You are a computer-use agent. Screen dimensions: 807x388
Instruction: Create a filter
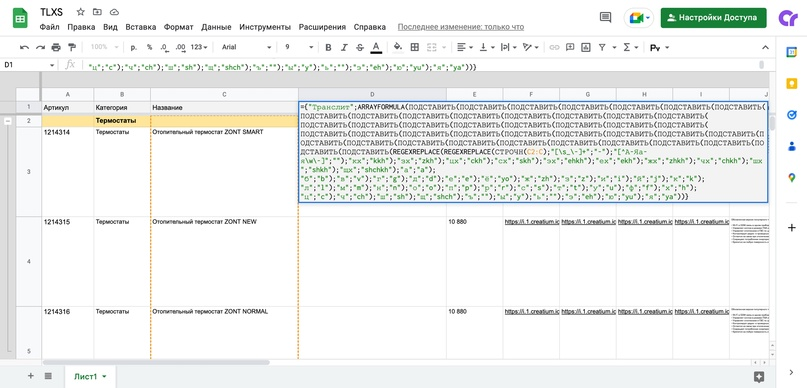601,47
